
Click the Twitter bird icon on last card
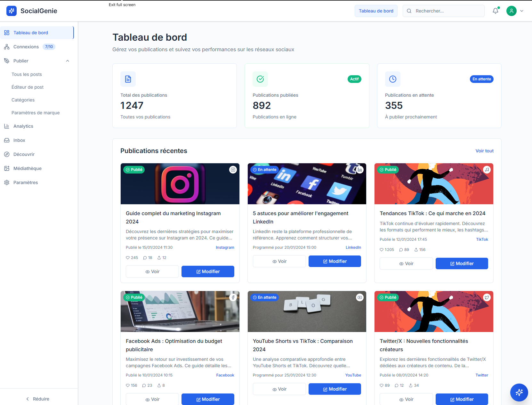click(487, 297)
